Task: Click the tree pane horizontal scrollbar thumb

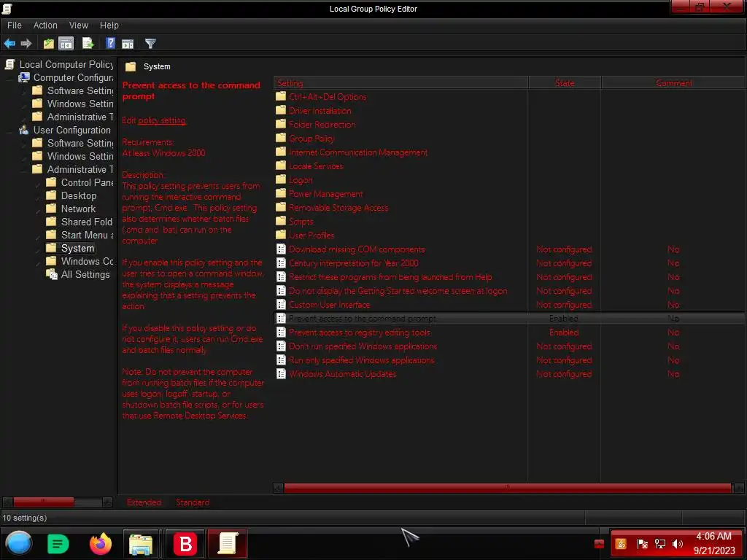Action: [43, 502]
